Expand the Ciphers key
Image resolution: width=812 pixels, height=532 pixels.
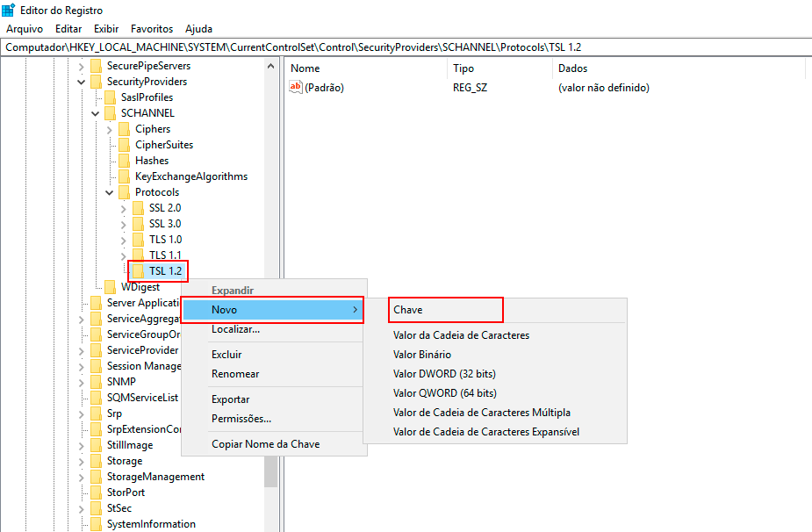click(x=109, y=130)
